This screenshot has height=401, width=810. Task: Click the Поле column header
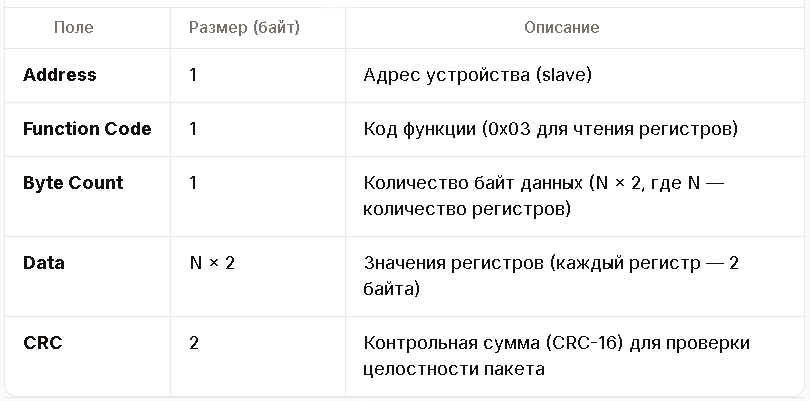coord(74,27)
